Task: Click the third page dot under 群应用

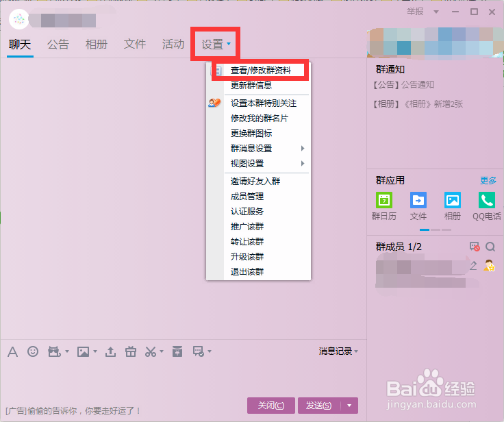Action: 446,229
